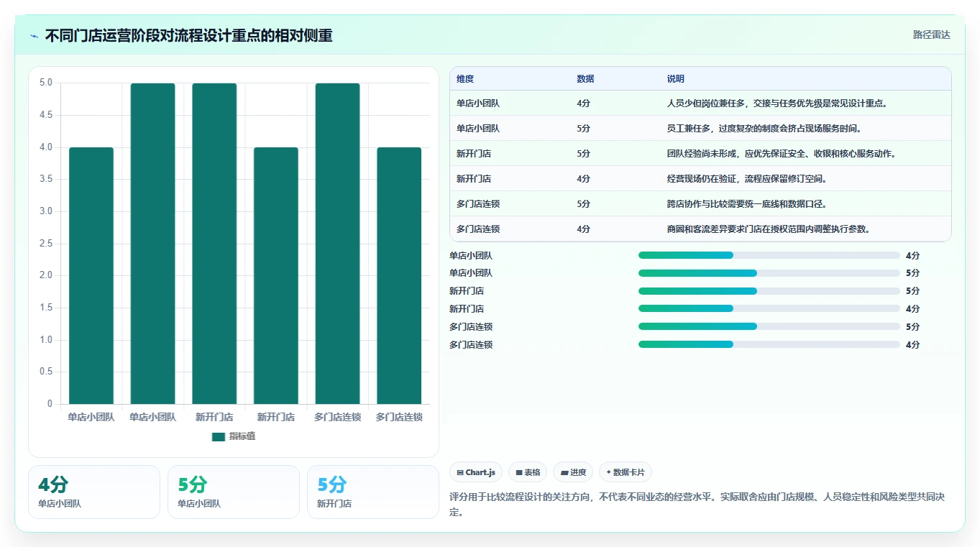980x547 pixels.
Task: Click the 数据 column header
Action: pos(585,79)
